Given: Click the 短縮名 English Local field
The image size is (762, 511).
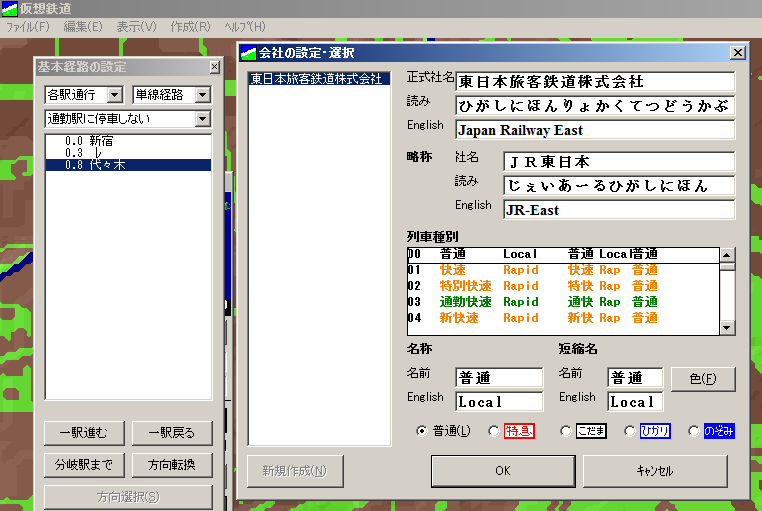Looking at the screenshot, I should [x=635, y=402].
